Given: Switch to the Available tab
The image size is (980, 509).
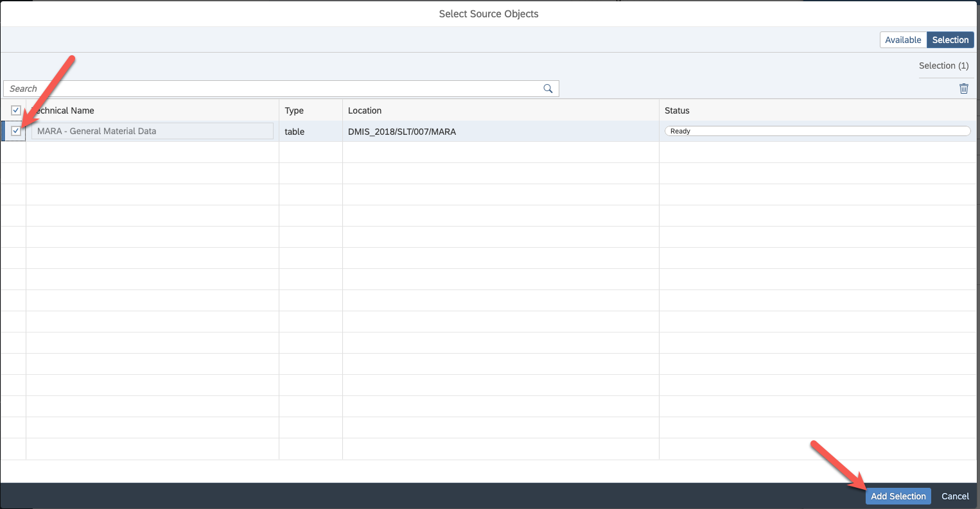Looking at the screenshot, I should click(x=903, y=40).
